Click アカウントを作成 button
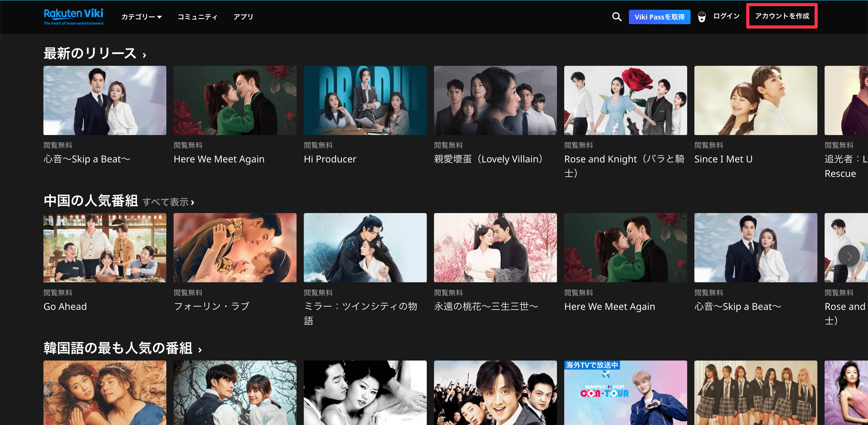The height and width of the screenshot is (425, 868). [782, 16]
